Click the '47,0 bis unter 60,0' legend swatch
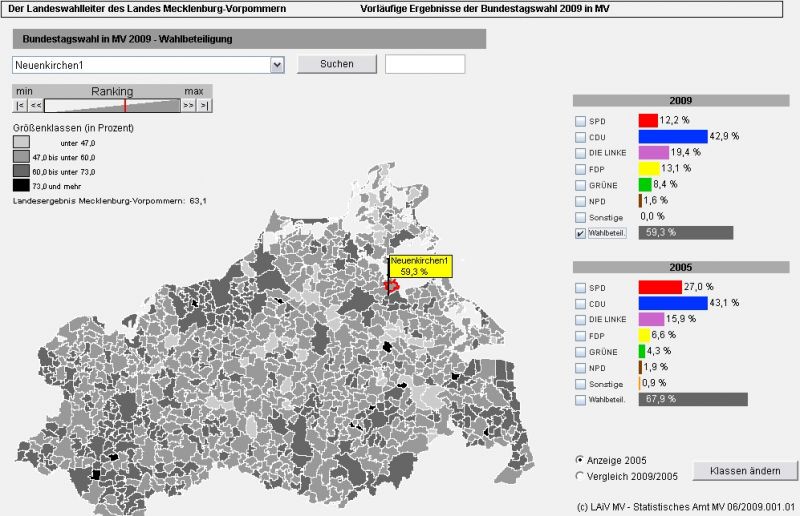This screenshot has width=800, height=516. (21, 156)
